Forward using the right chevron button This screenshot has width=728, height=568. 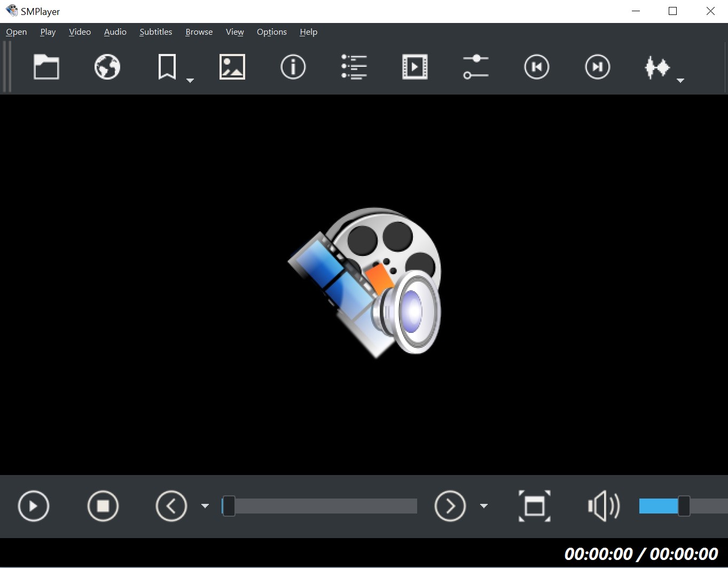[x=450, y=506]
